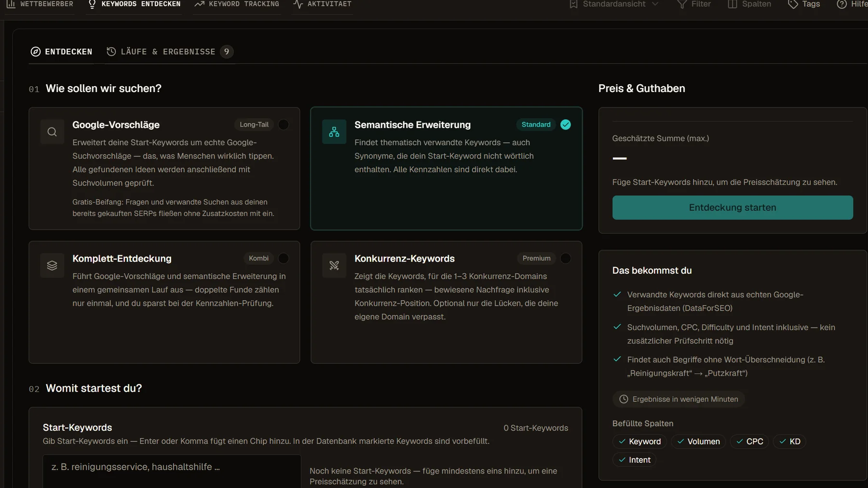868x488 pixels.
Task: Click the Volumen column chip
Action: 698,441
